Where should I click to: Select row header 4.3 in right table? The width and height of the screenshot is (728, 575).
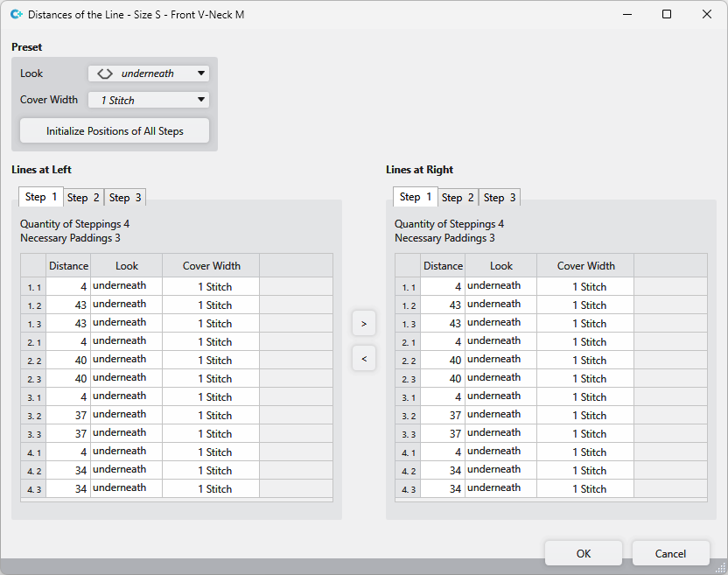(x=408, y=489)
